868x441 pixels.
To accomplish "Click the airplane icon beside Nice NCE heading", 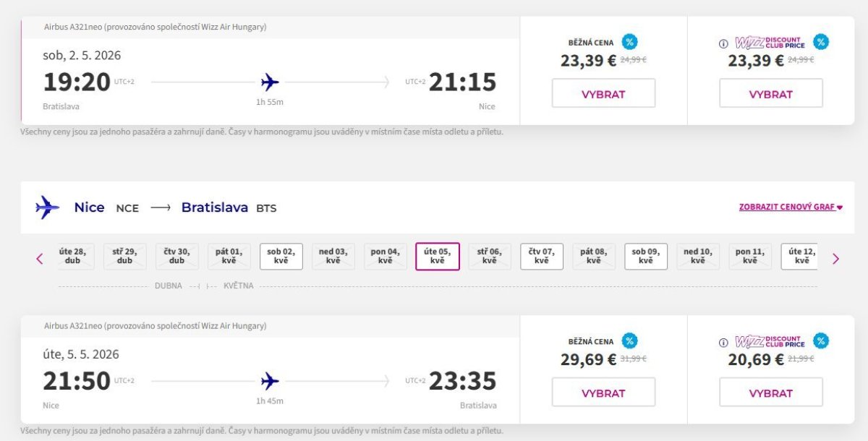I will coord(48,207).
